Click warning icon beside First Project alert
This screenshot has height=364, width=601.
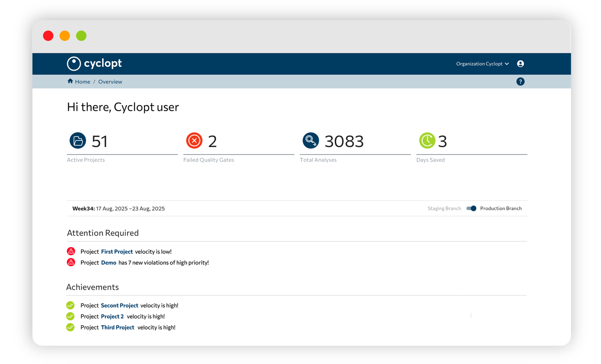[x=71, y=251]
